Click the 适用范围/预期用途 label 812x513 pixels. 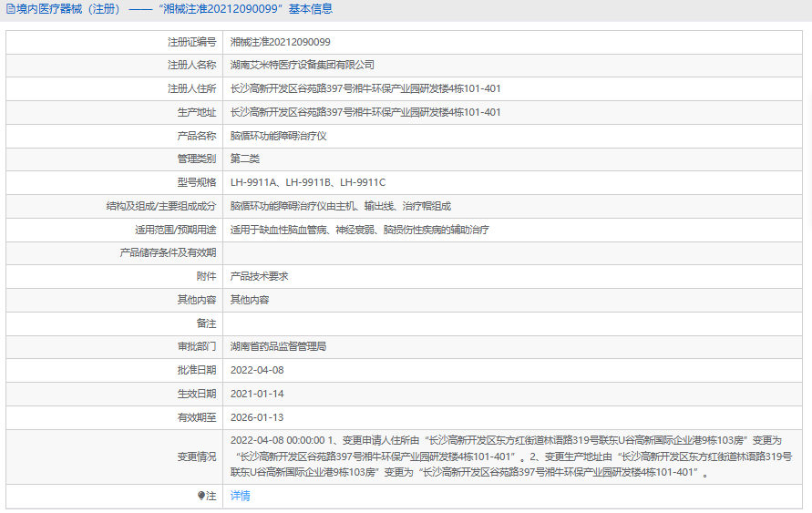176,230
